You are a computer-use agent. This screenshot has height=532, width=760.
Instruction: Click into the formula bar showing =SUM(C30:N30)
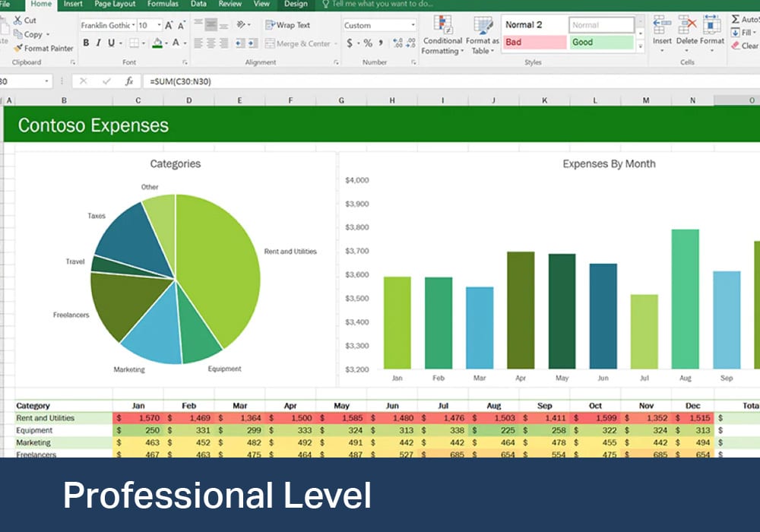click(x=451, y=81)
